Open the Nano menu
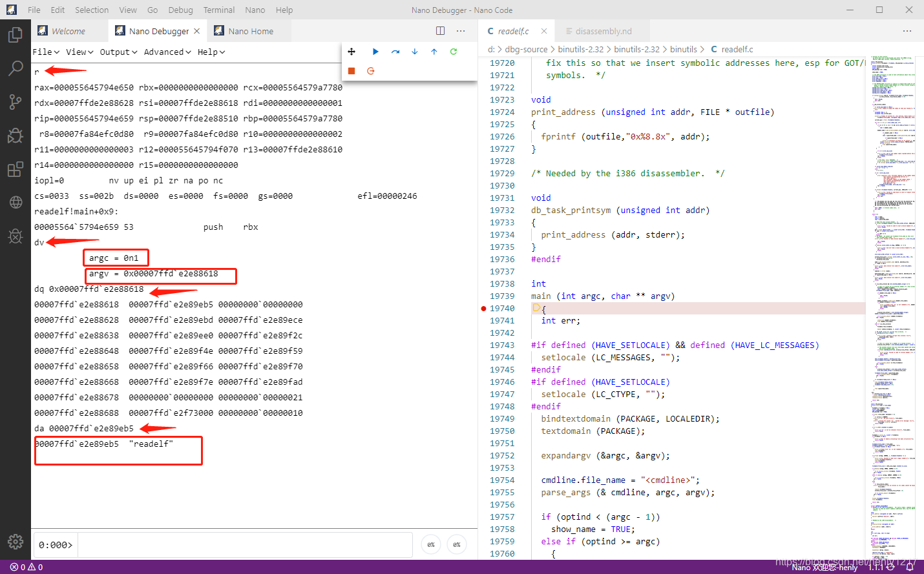 255,10
